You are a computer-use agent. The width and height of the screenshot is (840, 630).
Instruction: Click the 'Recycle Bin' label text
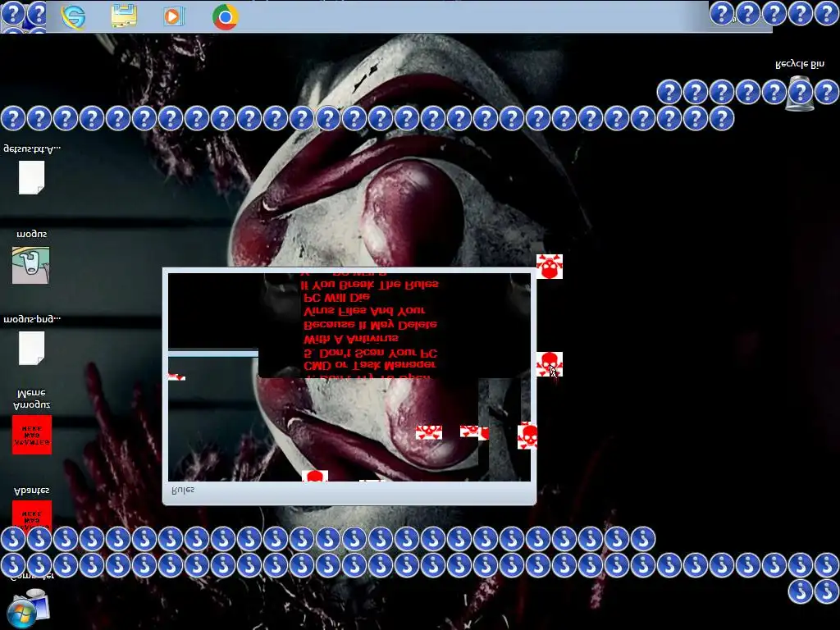click(800, 65)
